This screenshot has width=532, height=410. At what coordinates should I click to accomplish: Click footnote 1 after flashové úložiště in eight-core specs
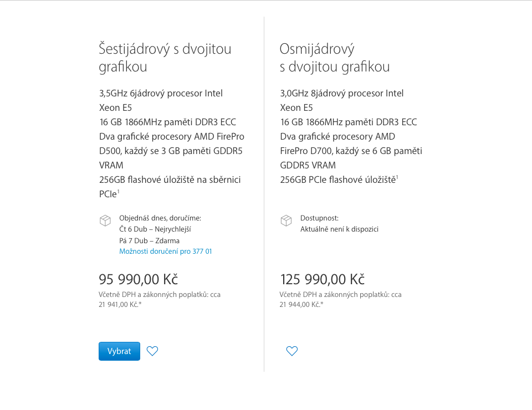pyautogui.click(x=397, y=177)
